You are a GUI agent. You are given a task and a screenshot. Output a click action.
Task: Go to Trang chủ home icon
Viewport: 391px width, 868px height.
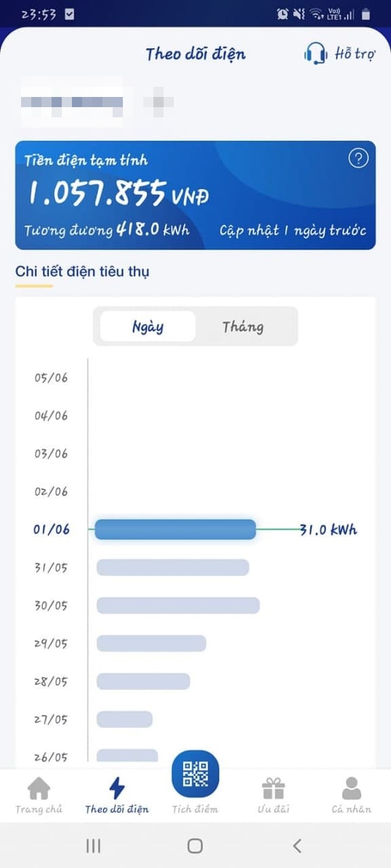[x=39, y=788]
